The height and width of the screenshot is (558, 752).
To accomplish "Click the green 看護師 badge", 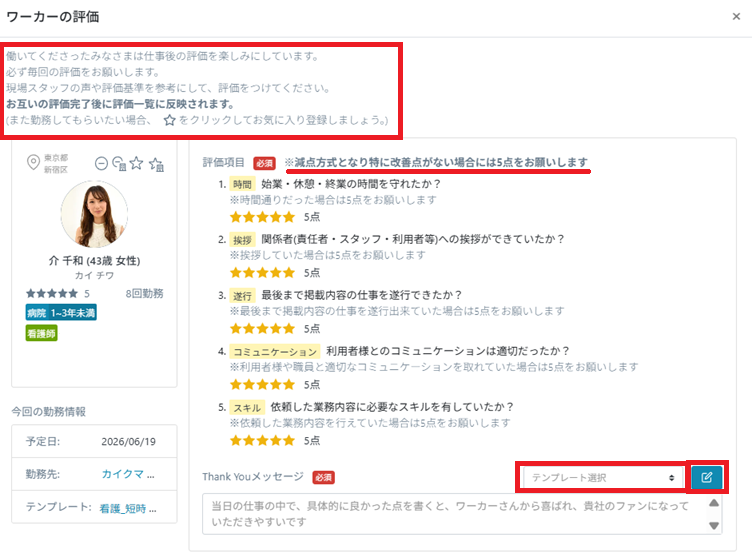I will tap(41, 333).
